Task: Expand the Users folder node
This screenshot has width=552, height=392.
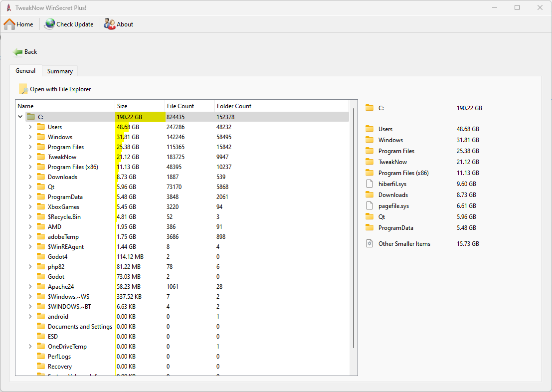Action: click(x=30, y=127)
